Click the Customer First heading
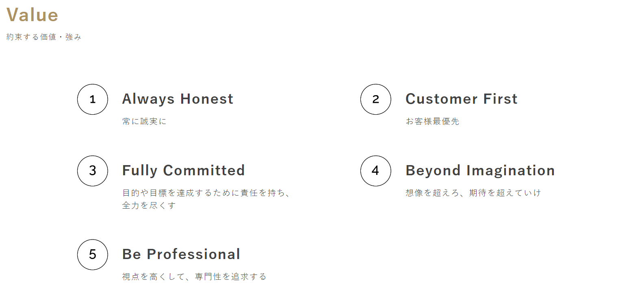 [462, 99]
